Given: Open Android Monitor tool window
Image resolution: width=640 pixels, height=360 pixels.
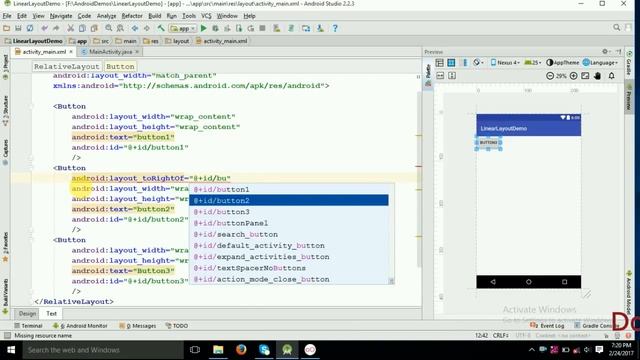Looking at the screenshot, I should 80,326.
